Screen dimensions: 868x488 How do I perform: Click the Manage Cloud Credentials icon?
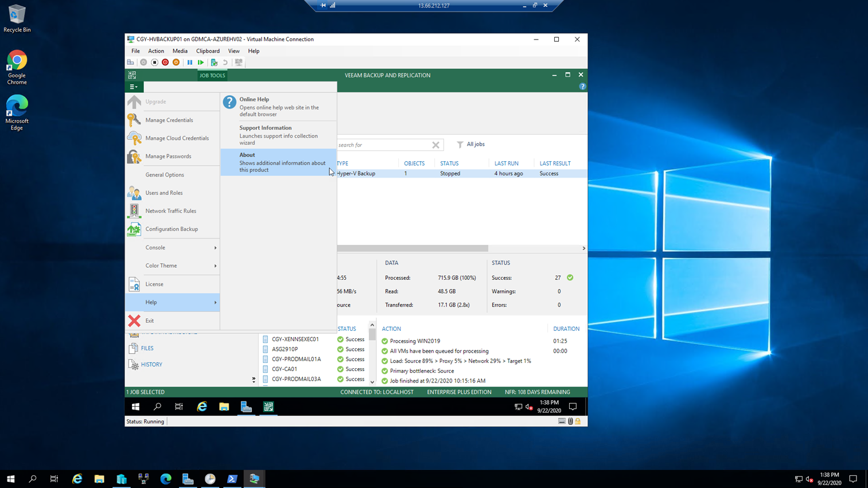tap(134, 138)
